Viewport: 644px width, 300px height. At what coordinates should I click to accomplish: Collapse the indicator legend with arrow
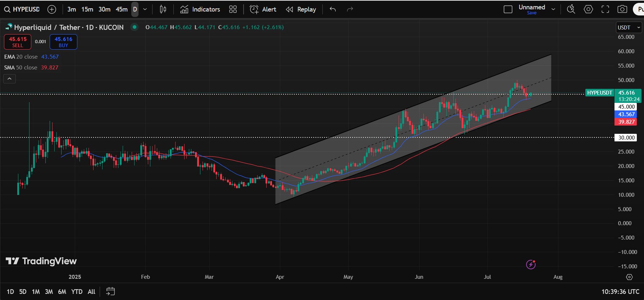(x=9, y=79)
